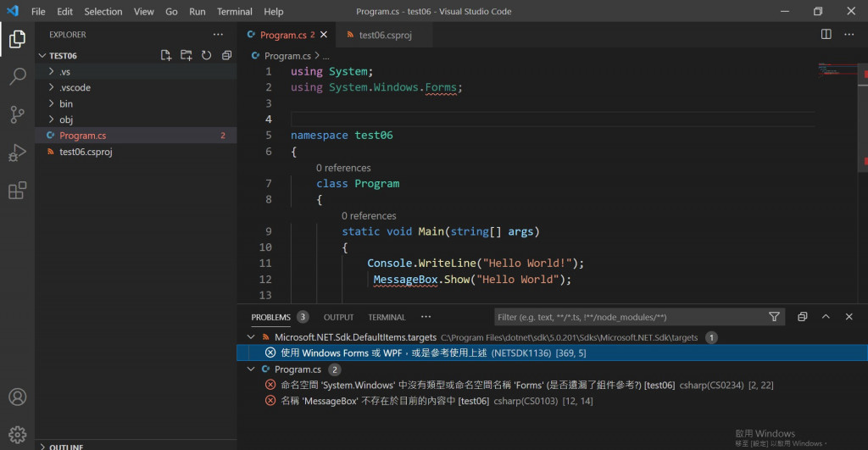Image resolution: width=868 pixels, height=450 pixels.
Task: Switch to the OUTPUT panel tab
Action: [x=339, y=317]
